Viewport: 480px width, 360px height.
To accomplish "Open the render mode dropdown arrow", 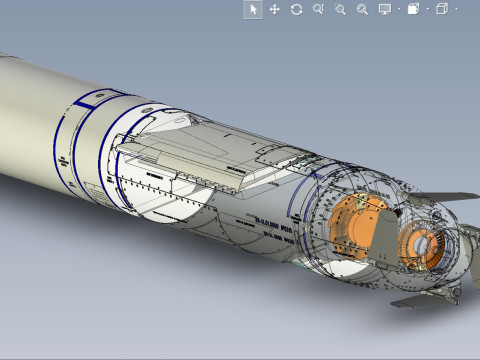I will pos(428,9).
